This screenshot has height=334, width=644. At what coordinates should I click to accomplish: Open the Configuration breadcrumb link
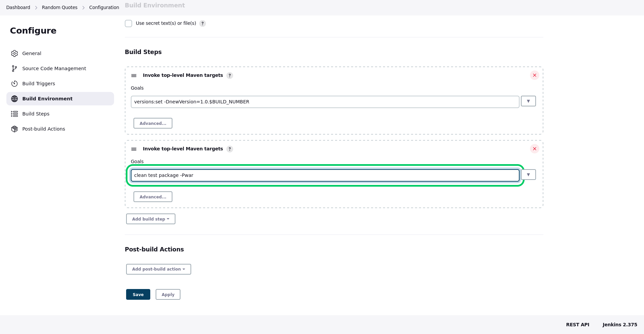point(104,7)
